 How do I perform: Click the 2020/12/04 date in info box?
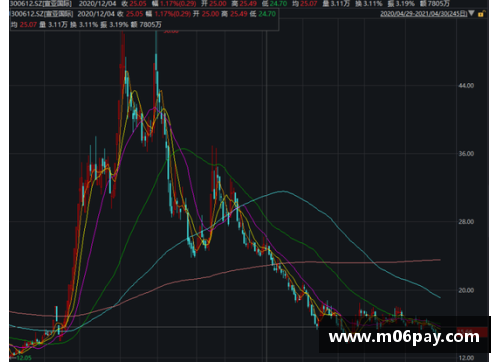pyautogui.click(x=97, y=14)
